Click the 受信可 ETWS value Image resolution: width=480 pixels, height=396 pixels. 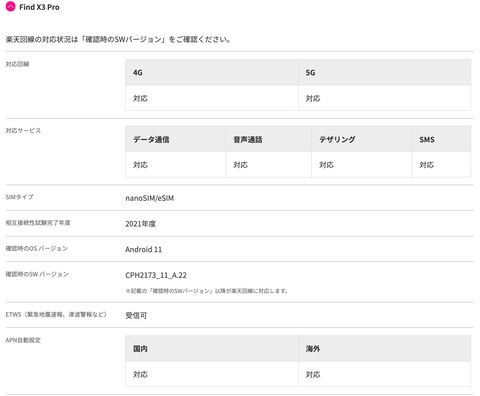pos(136,315)
